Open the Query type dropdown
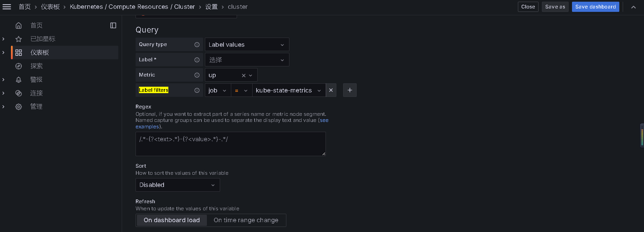 click(x=247, y=45)
